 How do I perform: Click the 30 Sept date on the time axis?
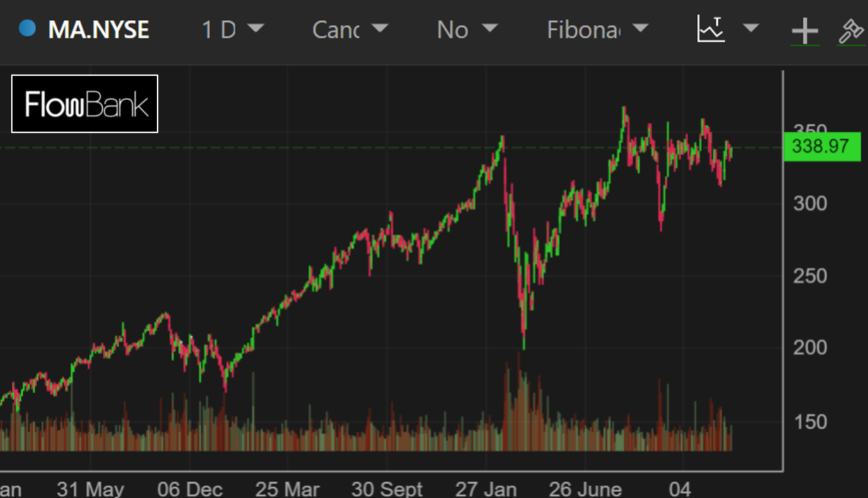(x=387, y=489)
